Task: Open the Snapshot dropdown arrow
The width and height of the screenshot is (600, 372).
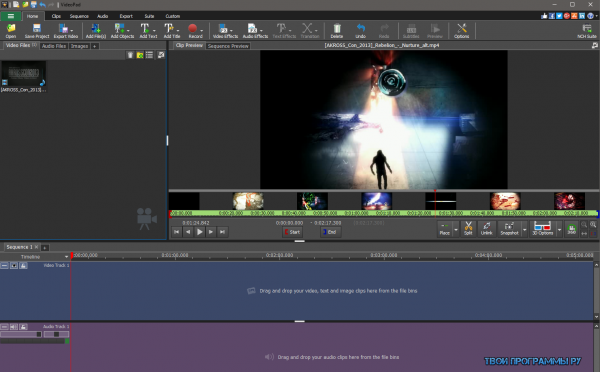Action: point(525,229)
